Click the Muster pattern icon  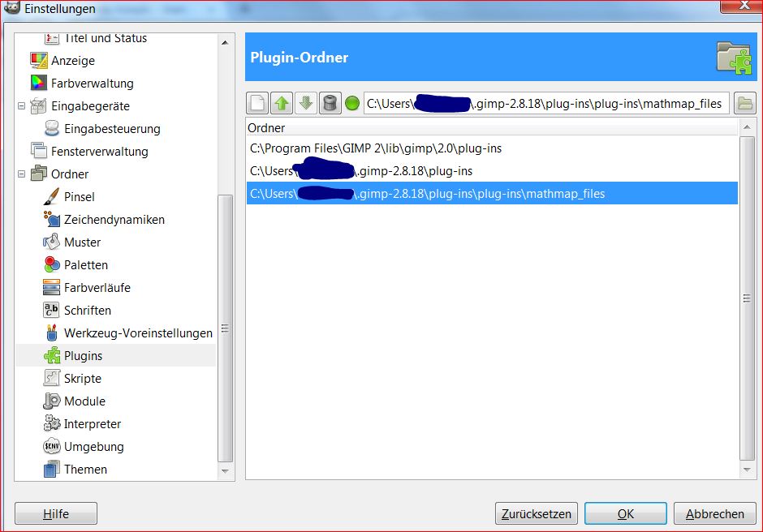(52, 242)
